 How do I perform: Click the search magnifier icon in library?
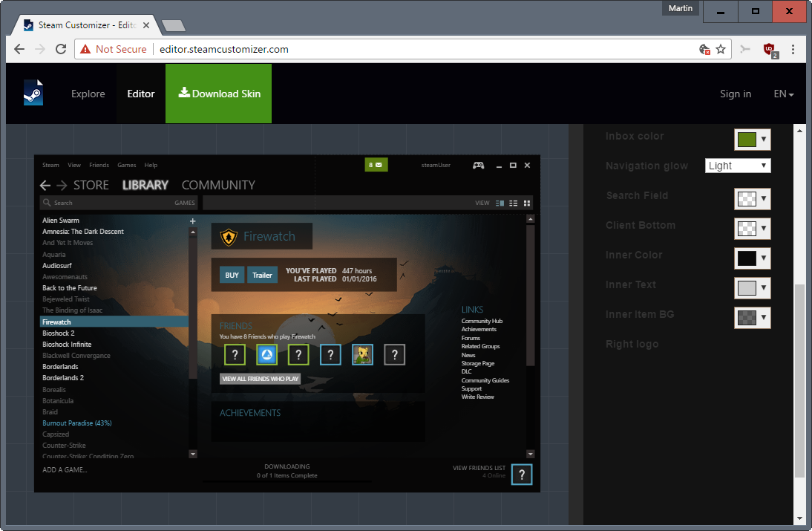coord(47,203)
